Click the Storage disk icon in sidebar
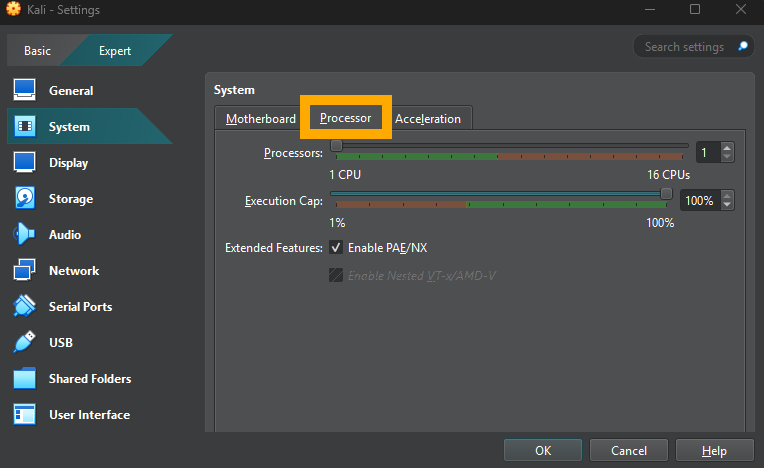764x468 pixels. pos(24,199)
